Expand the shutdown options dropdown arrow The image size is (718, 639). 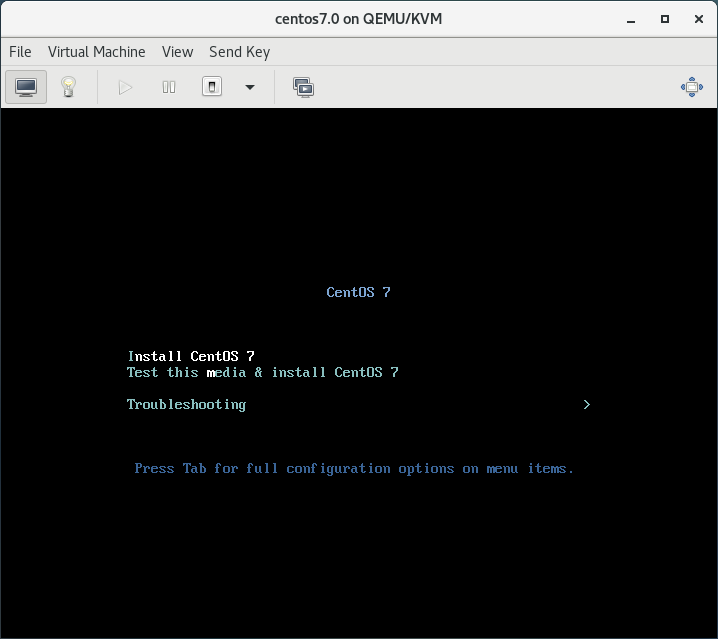pyautogui.click(x=250, y=87)
